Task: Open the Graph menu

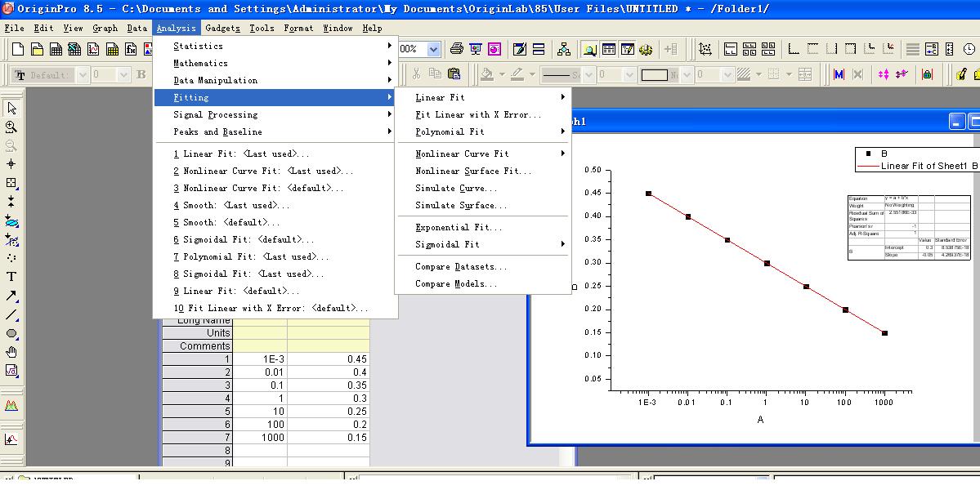Action: pos(105,28)
